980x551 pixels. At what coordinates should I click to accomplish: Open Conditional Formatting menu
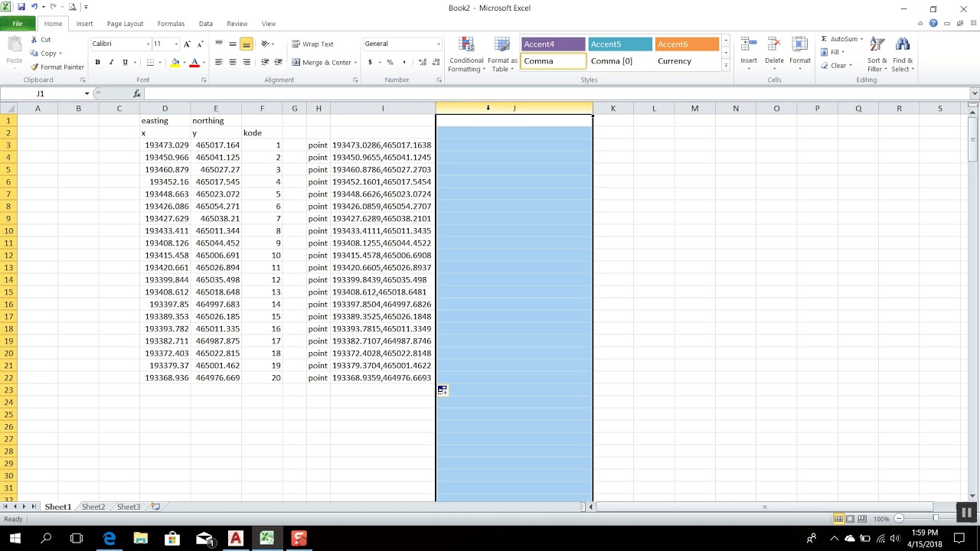click(465, 54)
